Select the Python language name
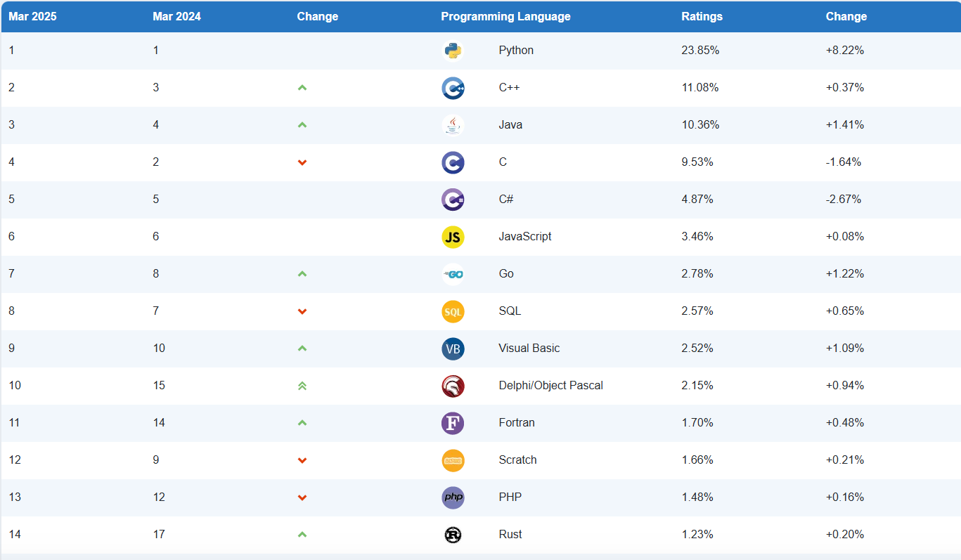The height and width of the screenshot is (560, 961). pos(516,51)
